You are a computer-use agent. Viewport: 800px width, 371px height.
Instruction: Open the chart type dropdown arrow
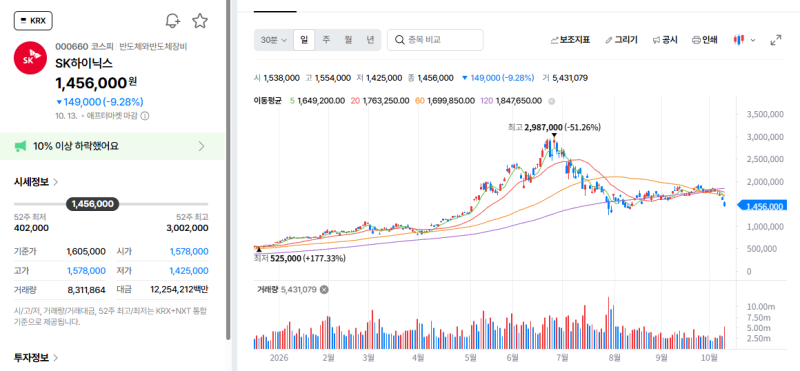pos(753,40)
